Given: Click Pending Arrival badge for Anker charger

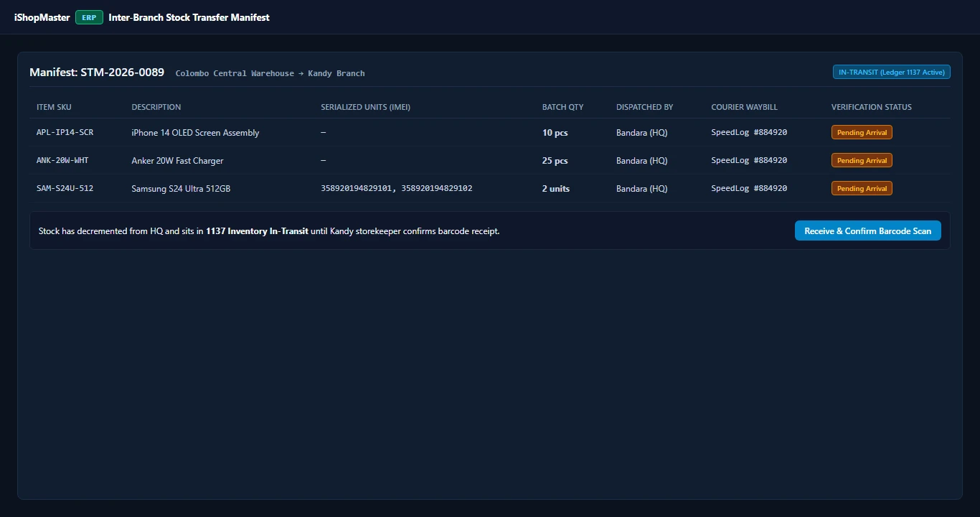Looking at the screenshot, I should [x=862, y=160].
